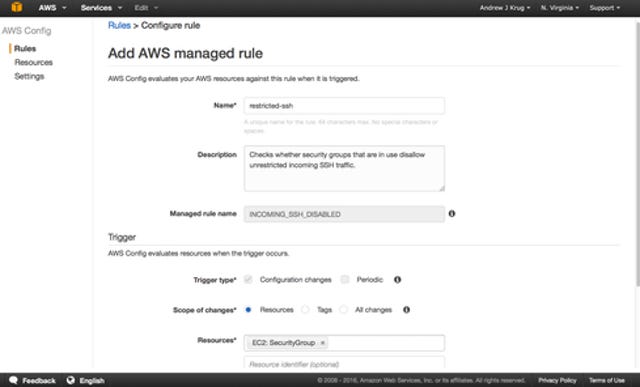Click the Rules breadcrumb link
This screenshot has width=640, height=387.
119,25
